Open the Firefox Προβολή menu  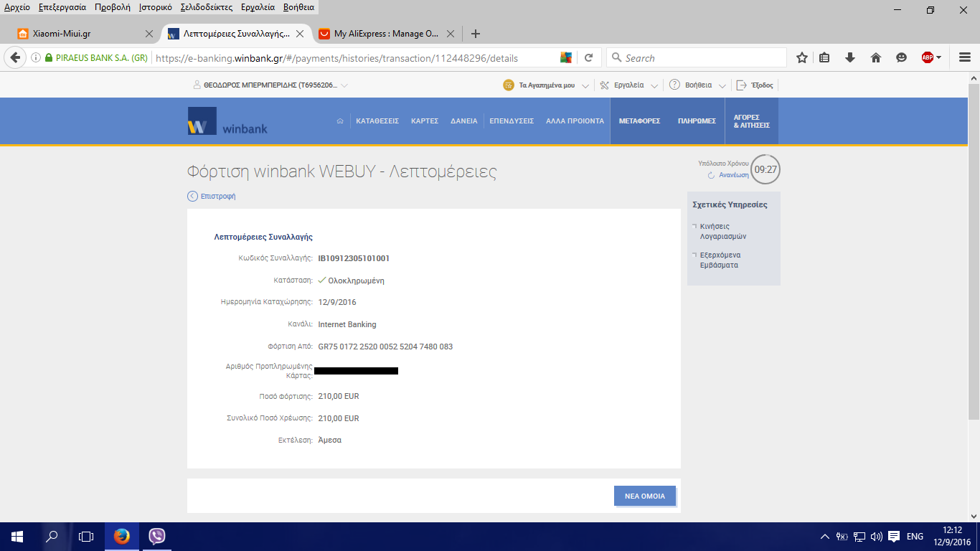tap(113, 7)
